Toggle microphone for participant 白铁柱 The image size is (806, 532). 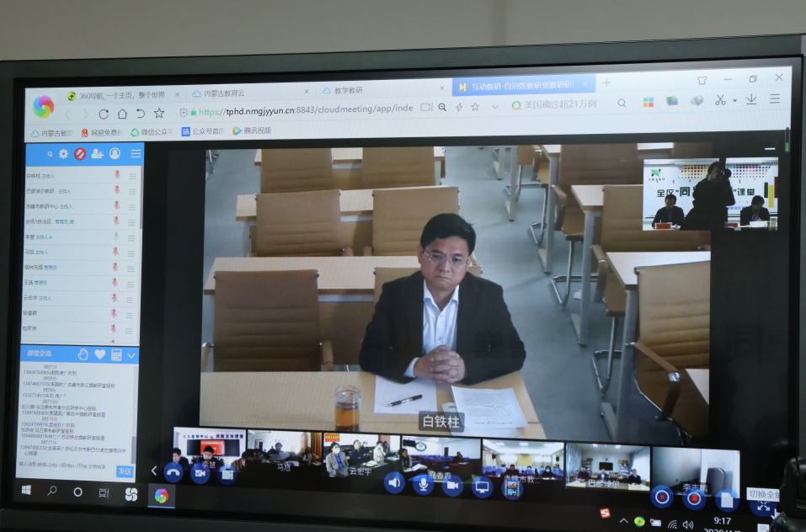[117, 175]
